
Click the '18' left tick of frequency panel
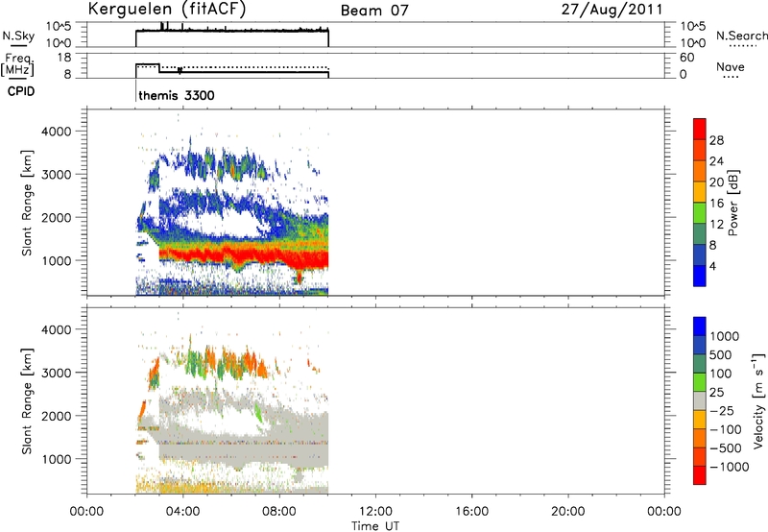tap(64, 58)
